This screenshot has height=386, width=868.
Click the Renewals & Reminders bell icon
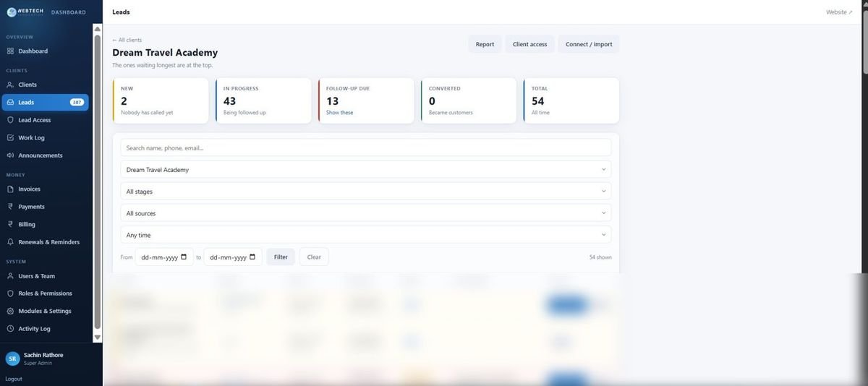click(x=10, y=242)
